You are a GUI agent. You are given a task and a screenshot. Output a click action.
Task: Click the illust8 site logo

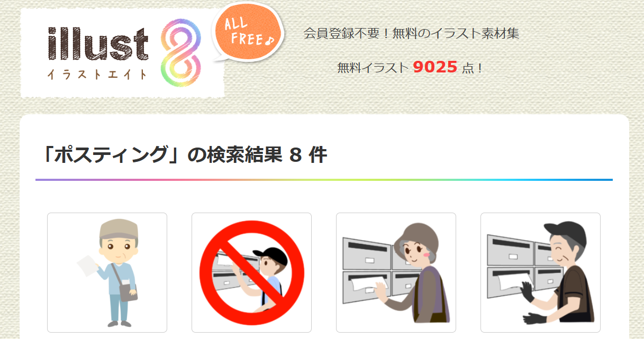(x=122, y=53)
